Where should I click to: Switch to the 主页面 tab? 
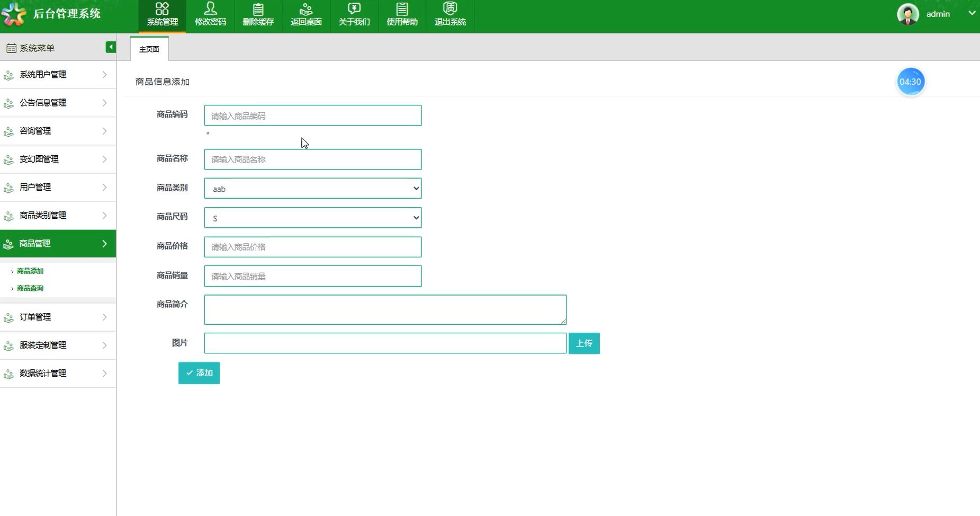(149, 49)
